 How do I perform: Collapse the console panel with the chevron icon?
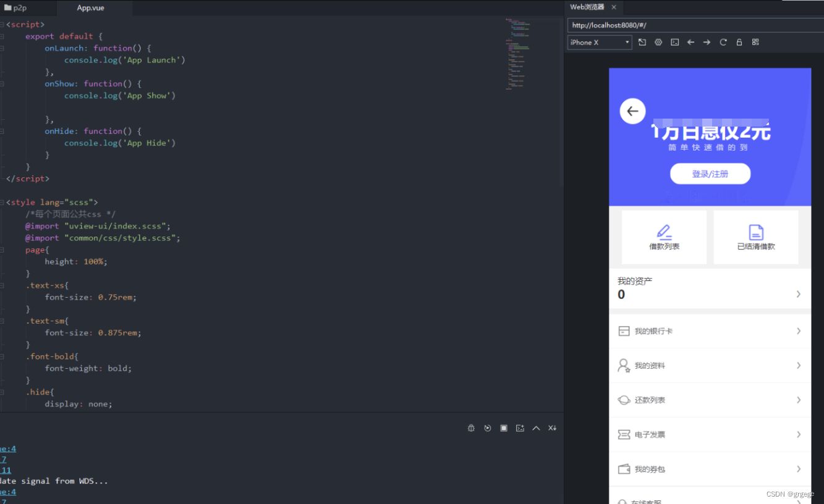coord(535,427)
